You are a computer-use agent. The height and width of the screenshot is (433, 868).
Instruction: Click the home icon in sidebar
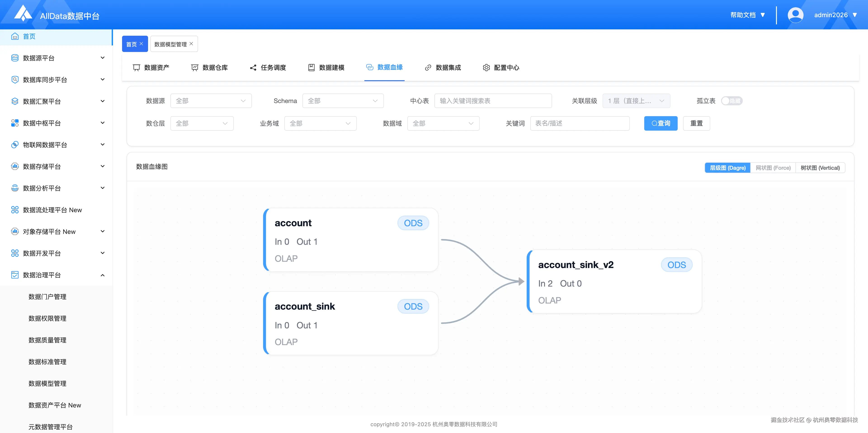[x=15, y=36]
